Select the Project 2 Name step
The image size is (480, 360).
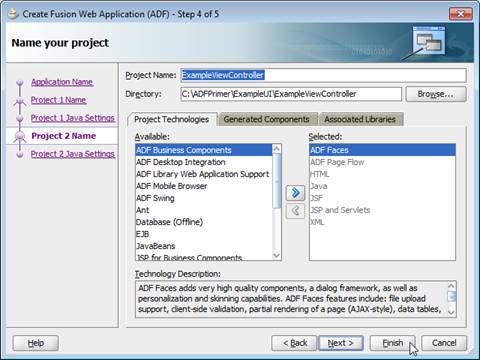64,136
